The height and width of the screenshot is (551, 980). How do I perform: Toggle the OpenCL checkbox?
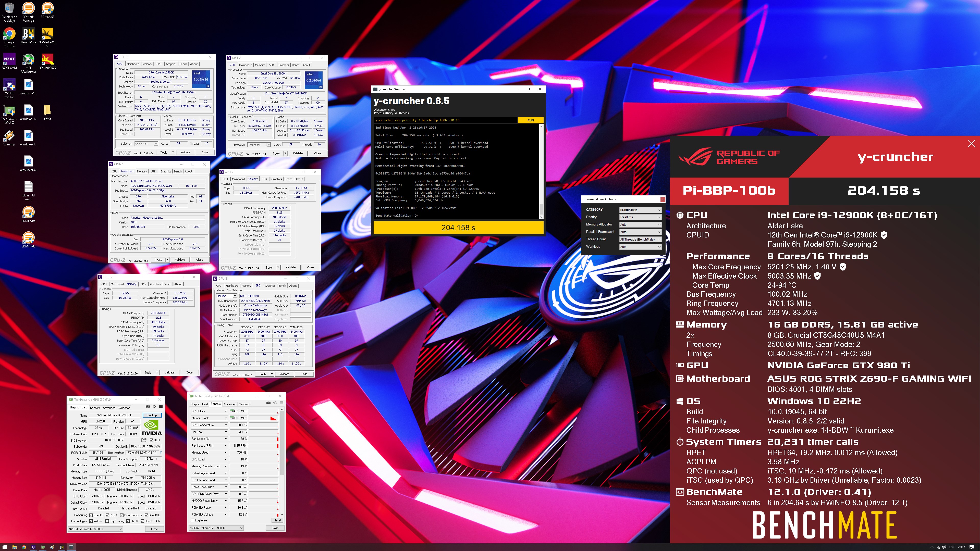click(91, 515)
